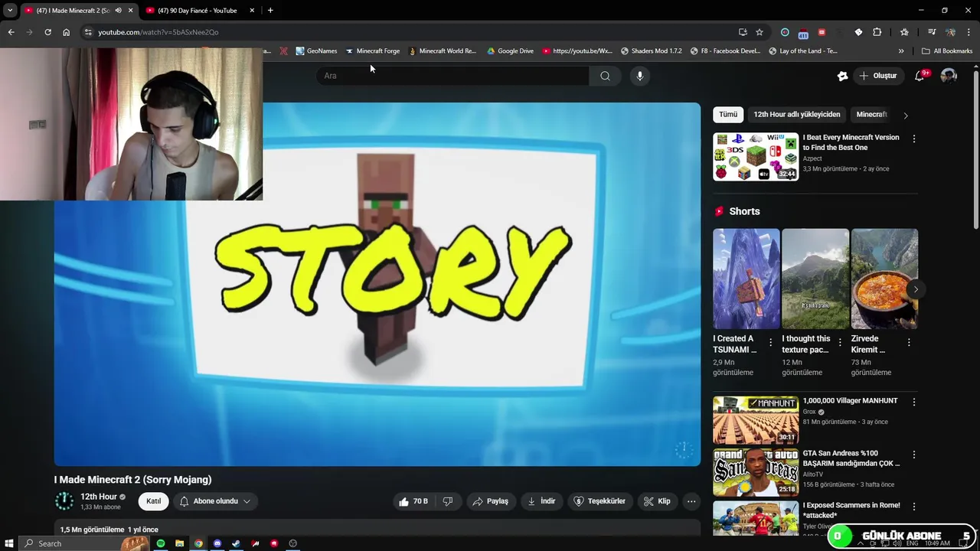The width and height of the screenshot is (980, 551).
Task: Click the Klip clip button
Action: coord(657,501)
